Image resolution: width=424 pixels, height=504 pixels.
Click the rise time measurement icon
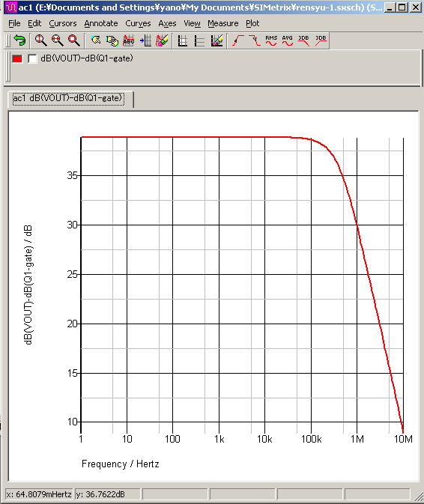click(x=238, y=41)
